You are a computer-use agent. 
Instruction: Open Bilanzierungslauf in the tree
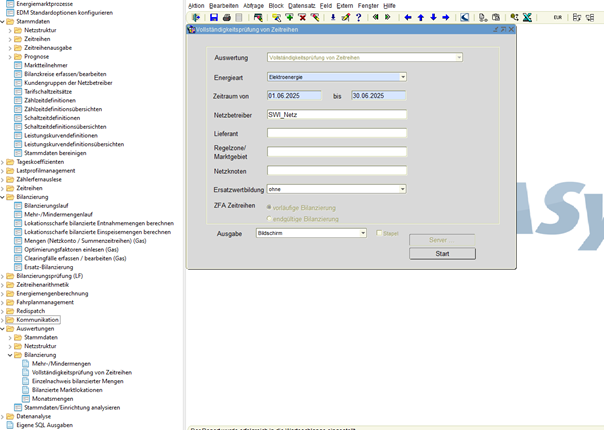(46, 206)
